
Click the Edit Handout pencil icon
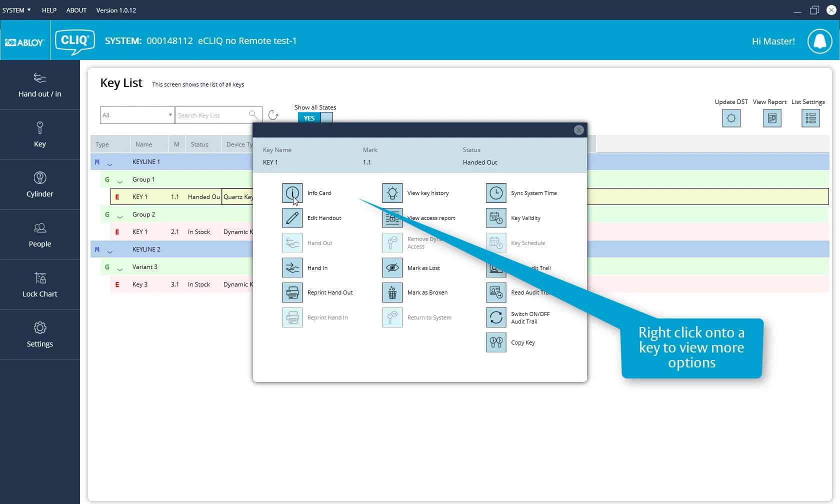[x=292, y=218]
